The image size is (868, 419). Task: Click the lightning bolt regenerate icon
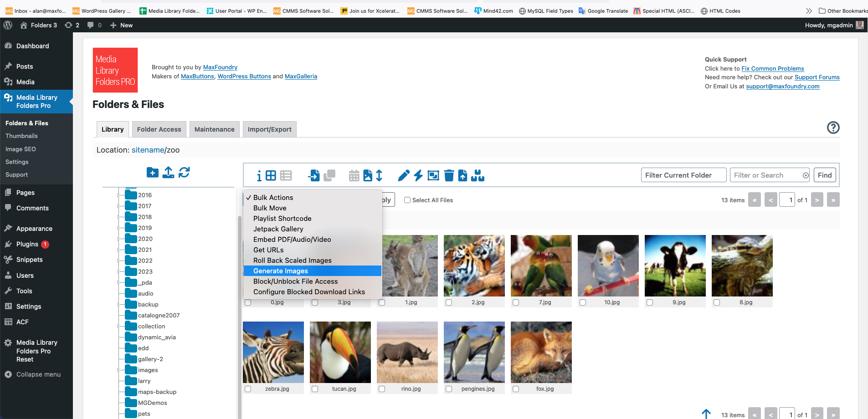(418, 175)
